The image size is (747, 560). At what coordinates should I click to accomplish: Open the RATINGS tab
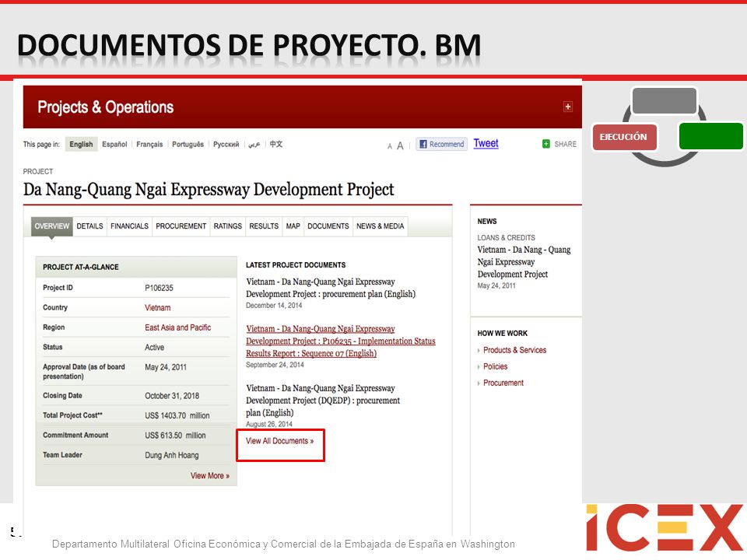click(228, 226)
